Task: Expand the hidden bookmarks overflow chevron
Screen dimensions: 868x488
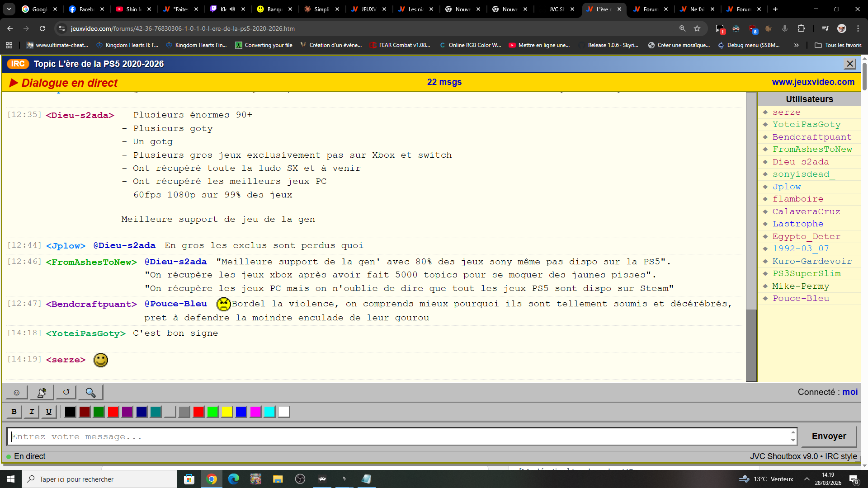Action: (x=796, y=45)
